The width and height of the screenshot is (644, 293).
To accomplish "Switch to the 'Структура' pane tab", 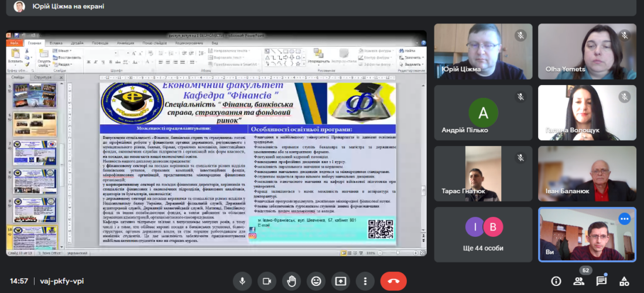I will click(43, 77).
